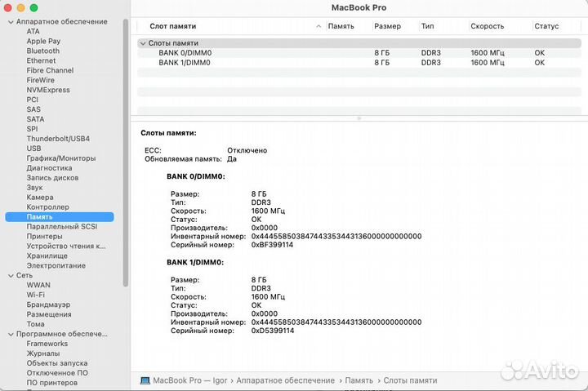The image size is (588, 391).
Task: Click the MacBook Pro icon in path bar
Action: click(x=145, y=380)
